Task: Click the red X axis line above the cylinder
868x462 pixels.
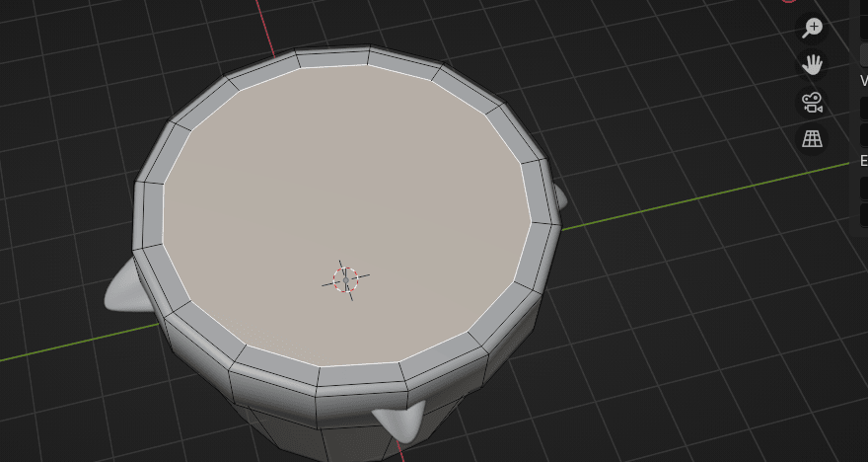Action: click(x=267, y=25)
